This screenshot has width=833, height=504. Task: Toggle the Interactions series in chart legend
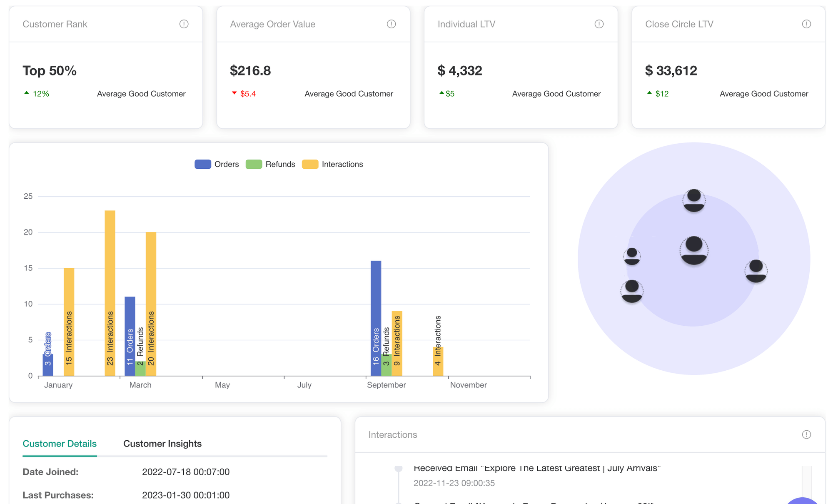(342, 164)
